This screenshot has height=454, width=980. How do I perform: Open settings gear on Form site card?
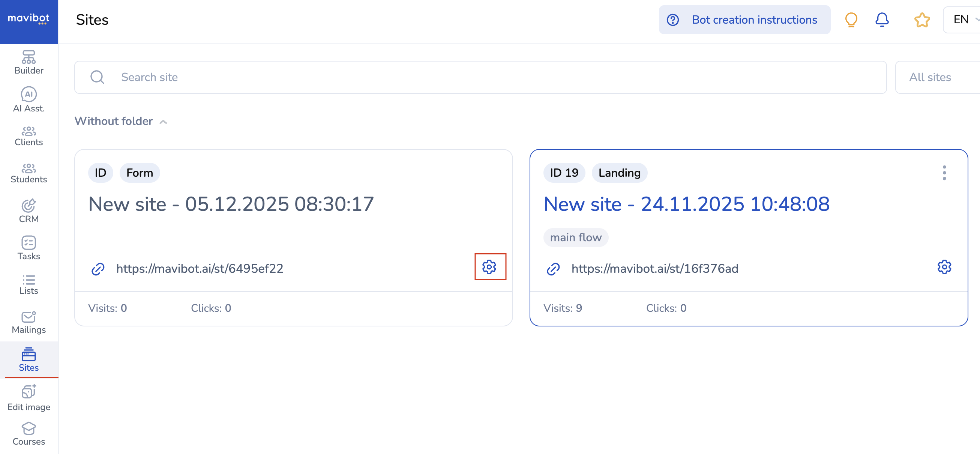(489, 267)
